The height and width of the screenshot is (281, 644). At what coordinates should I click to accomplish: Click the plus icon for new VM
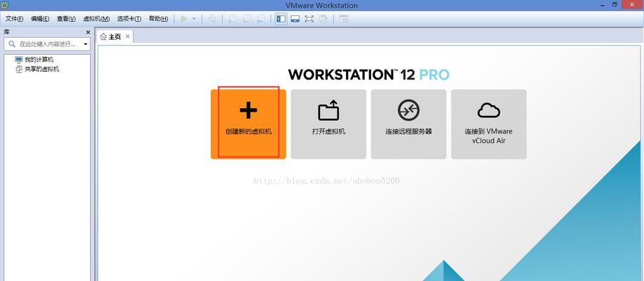point(248,110)
